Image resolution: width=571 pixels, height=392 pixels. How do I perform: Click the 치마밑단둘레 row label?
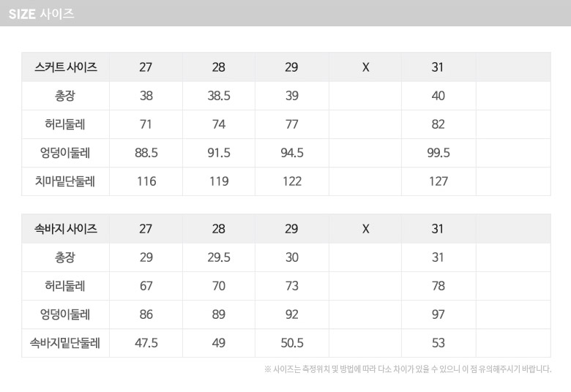click(66, 181)
